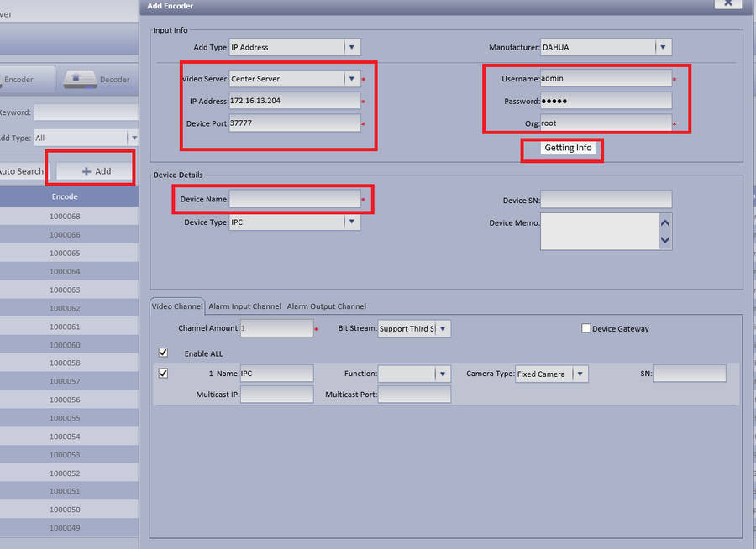The height and width of the screenshot is (549, 756).
Task: Select encoder row 1000058
Action: [65, 363]
